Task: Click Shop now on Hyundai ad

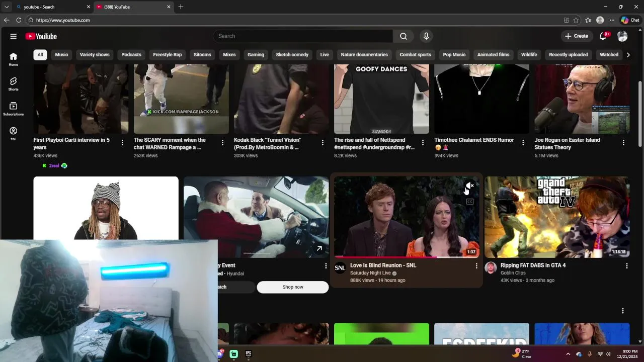Action: pos(293,287)
